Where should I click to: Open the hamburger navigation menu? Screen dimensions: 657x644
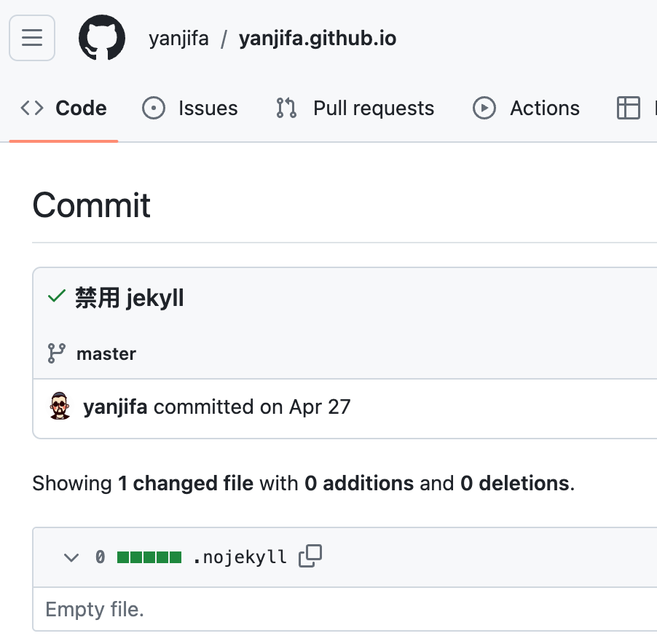tap(32, 38)
